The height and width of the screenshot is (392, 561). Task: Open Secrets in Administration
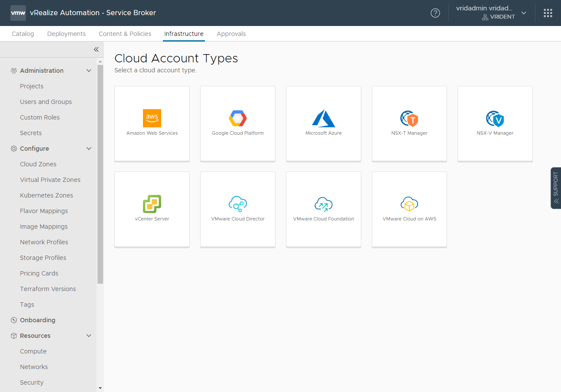31,133
